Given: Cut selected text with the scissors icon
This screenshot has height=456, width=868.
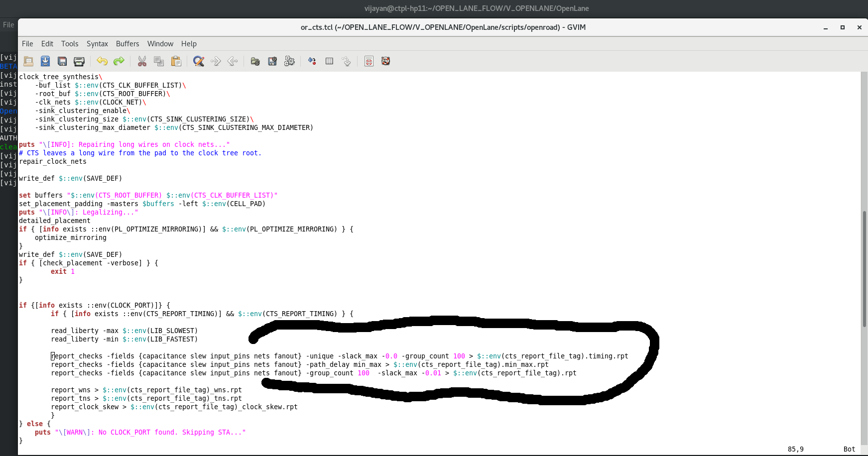Looking at the screenshot, I should tap(142, 61).
